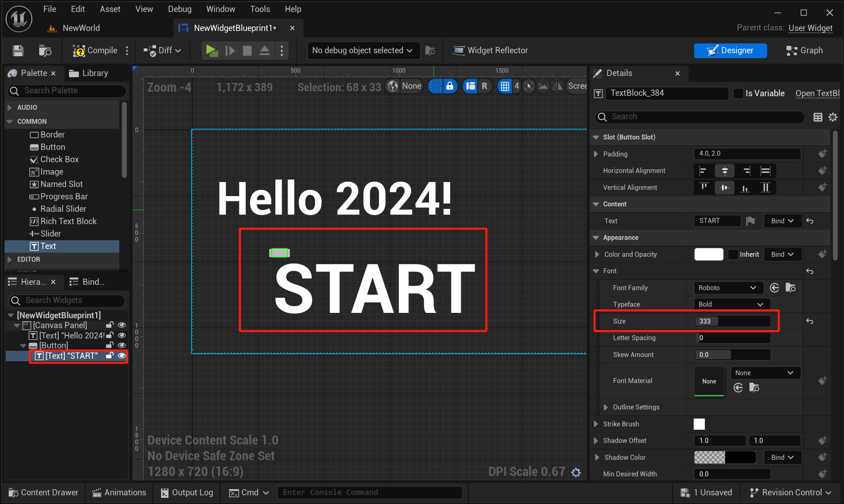This screenshot has height=504, width=844.
Task: Enable Is Variable checkbox
Action: 738,93
